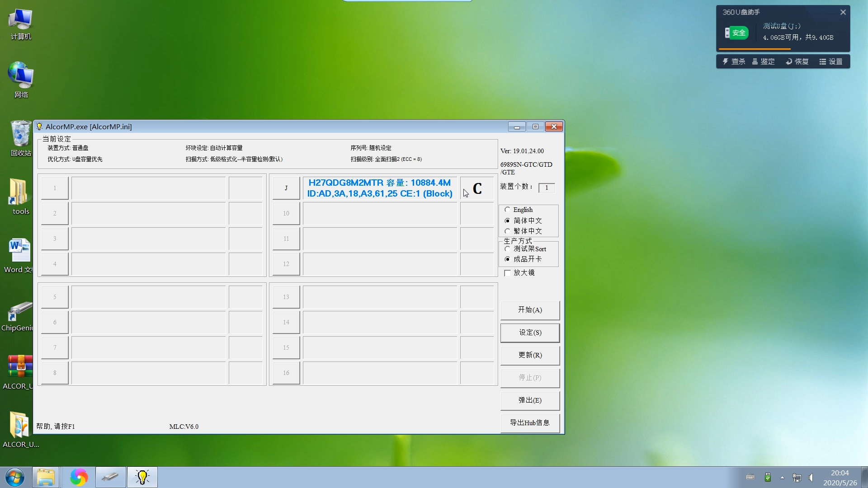Select the 360U盘助手 safe icon
This screenshot has width=868, height=488.
(x=736, y=32)
